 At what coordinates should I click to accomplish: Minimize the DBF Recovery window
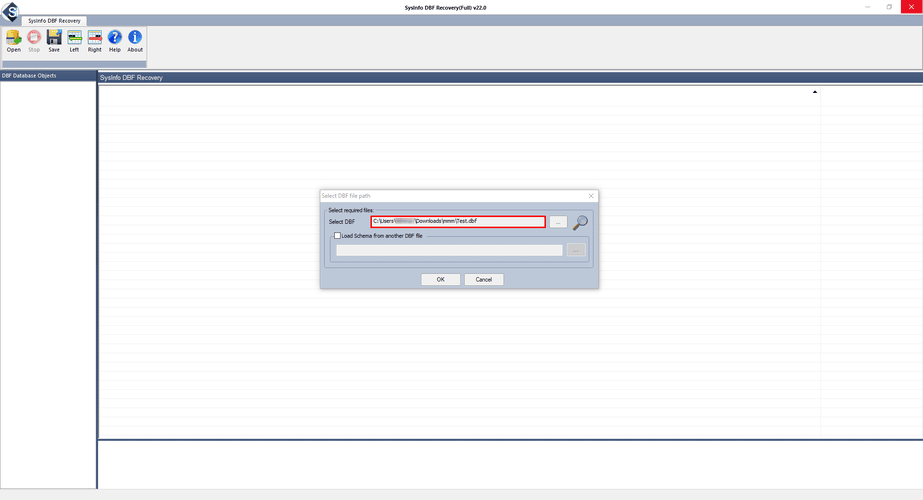point(868,6)
